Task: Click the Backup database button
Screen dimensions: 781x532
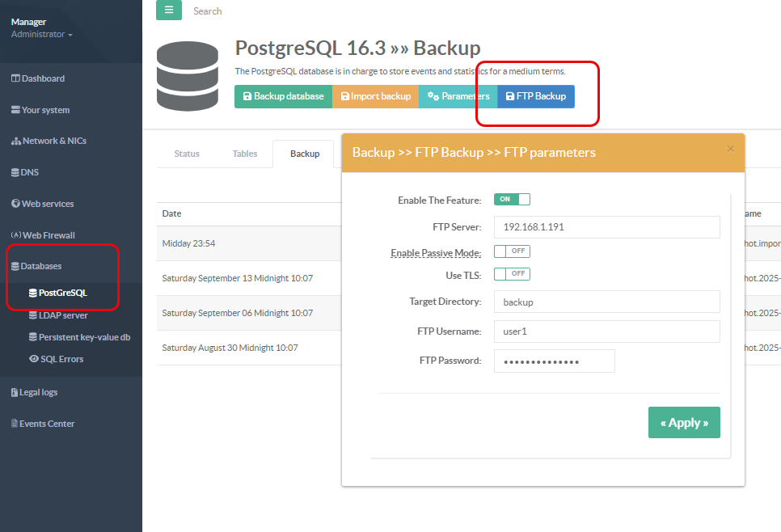Action: 283,96
